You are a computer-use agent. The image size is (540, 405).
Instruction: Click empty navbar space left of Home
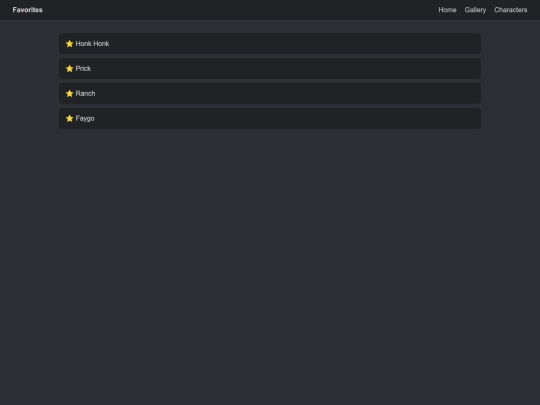[241, 10]
